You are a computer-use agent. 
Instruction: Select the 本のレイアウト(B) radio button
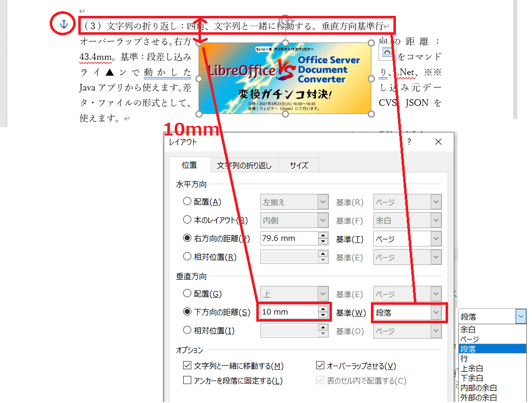[187, 220]
